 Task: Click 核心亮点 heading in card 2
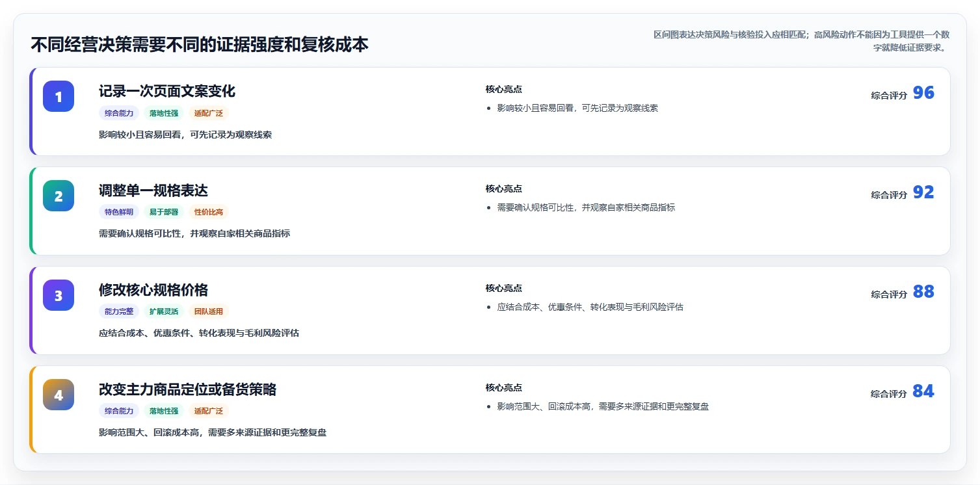pos(503,189)
